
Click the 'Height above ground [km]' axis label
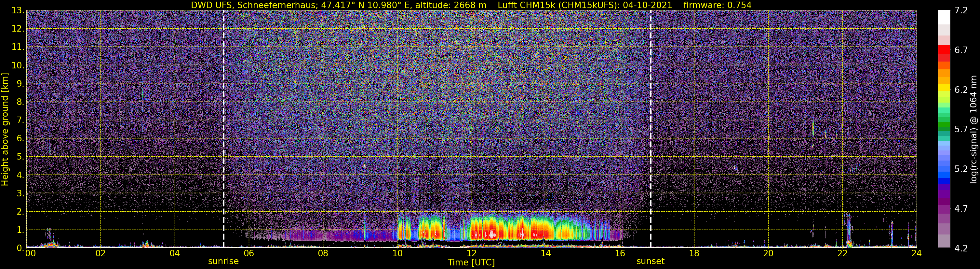pyautogui.click(x=5, y=129)
